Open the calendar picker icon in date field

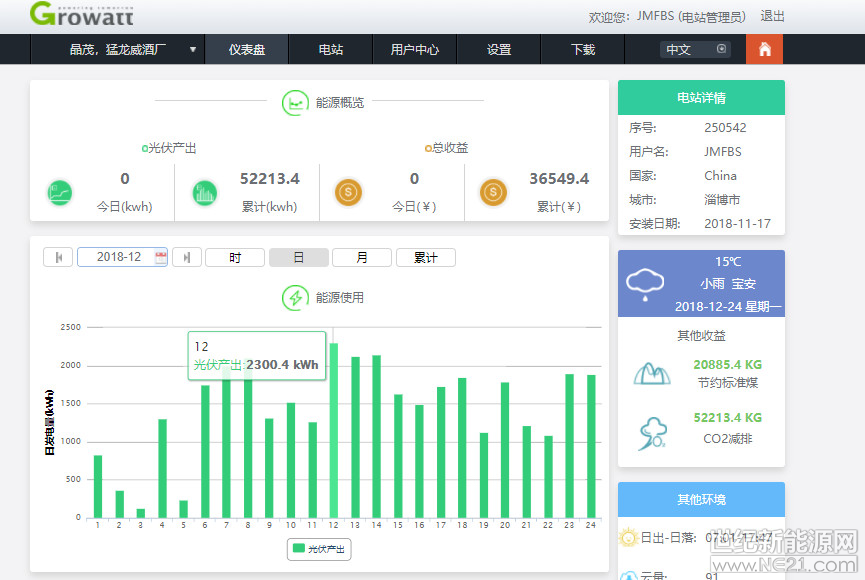[160, 258]
